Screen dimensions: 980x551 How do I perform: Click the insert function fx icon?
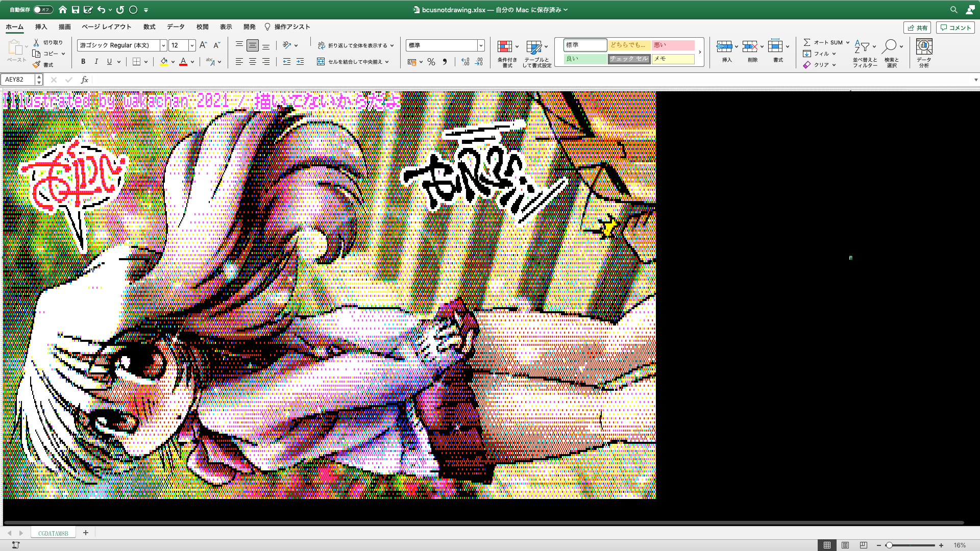tap(85, 80)
